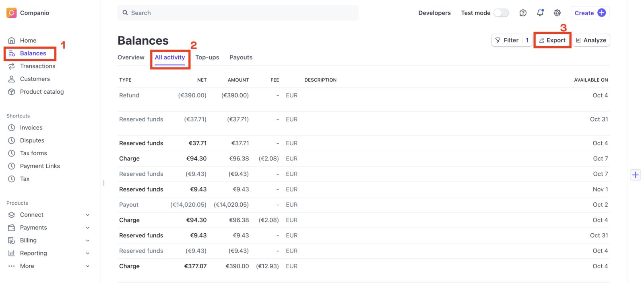Viewport: 644px width, 284px height.
Task: Click the search magnifier icon
Action: tap(125, 13)
